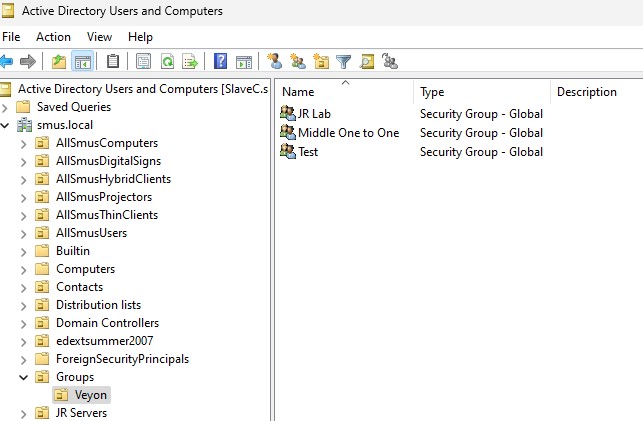Viewport: 643px width, 421px height.
Task: Expand the AllSmusComputers tree node
Action: (x=23, y=143)
